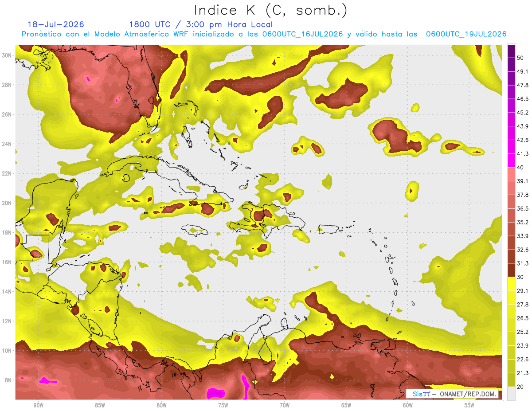Click the 70W longitude label

point(285,405)
